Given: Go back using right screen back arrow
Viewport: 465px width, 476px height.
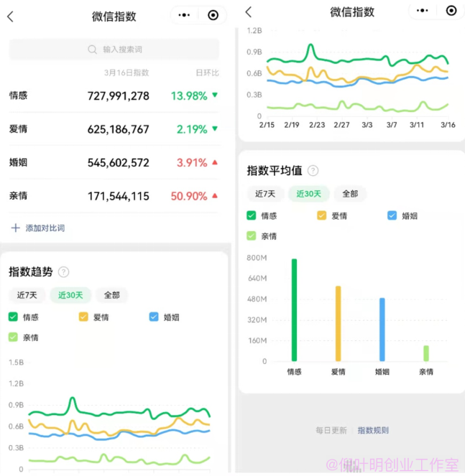Looking at the screenshot, I should 249,12.
